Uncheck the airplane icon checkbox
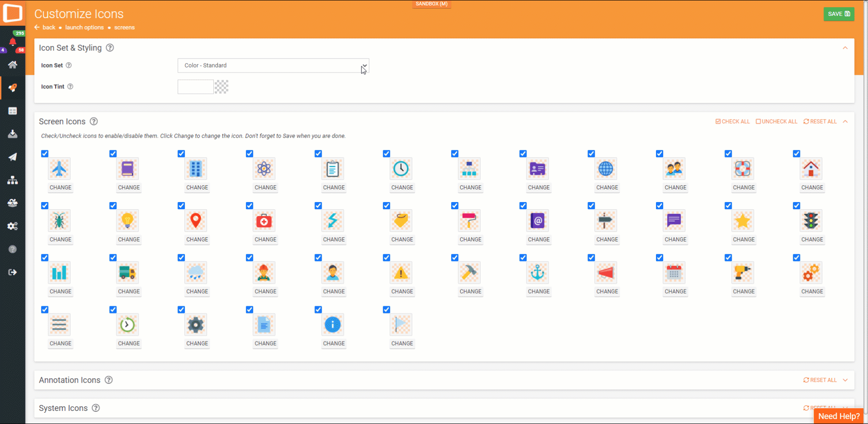 tap(44, 154)
